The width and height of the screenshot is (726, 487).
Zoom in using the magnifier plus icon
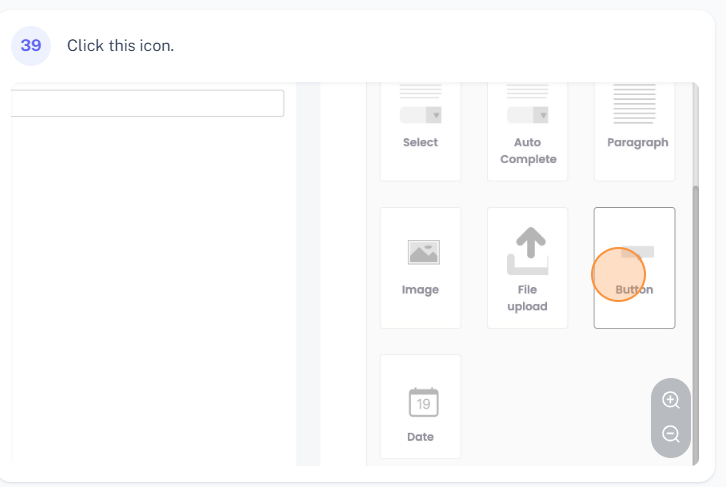(671, 400)
